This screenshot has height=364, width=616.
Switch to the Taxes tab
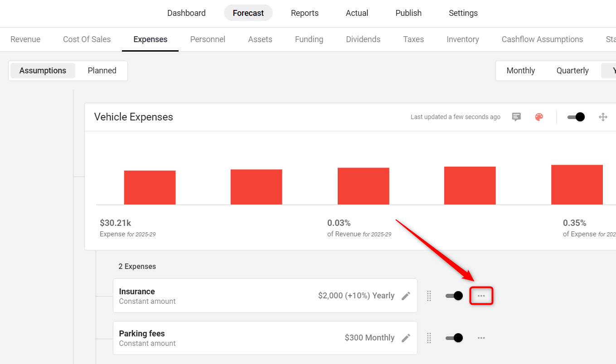coord(413,39)
